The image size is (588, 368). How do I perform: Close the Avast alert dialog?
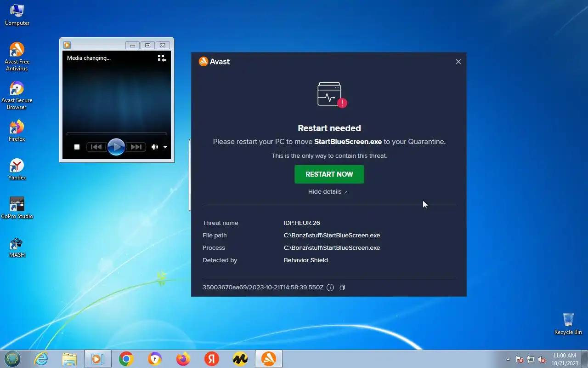pyautogui.click(x=458, y=62)
